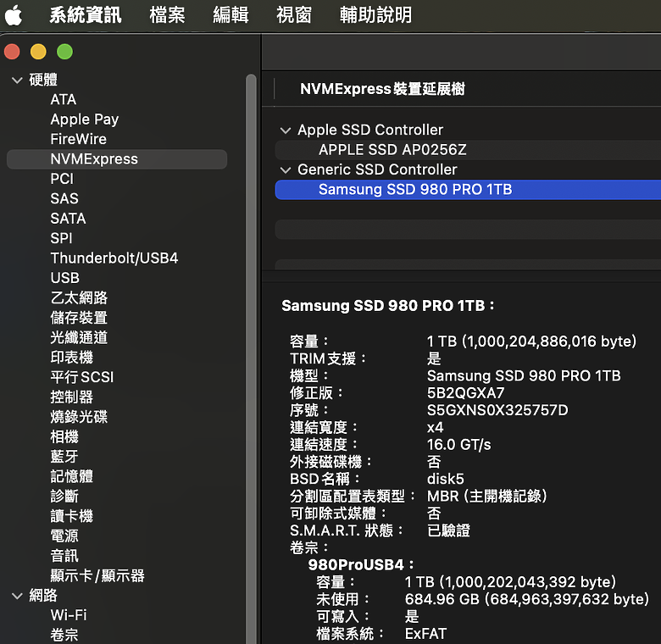Viewport: 661px width, 644px height.
Task: Select 卷宗 under 網路 in sidebar
Action: pos(64,635)
